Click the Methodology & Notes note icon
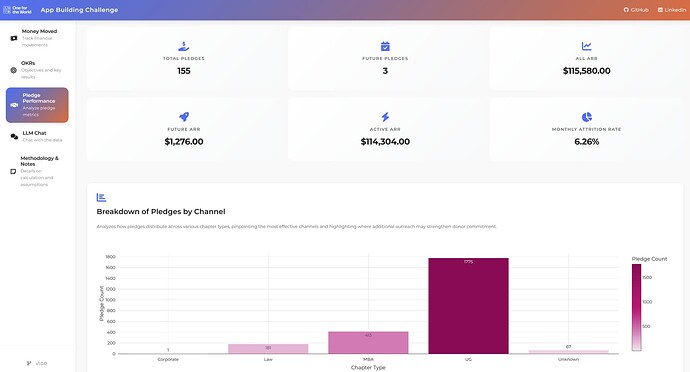This screenshot has width=690, height=372. pos(13,171)
